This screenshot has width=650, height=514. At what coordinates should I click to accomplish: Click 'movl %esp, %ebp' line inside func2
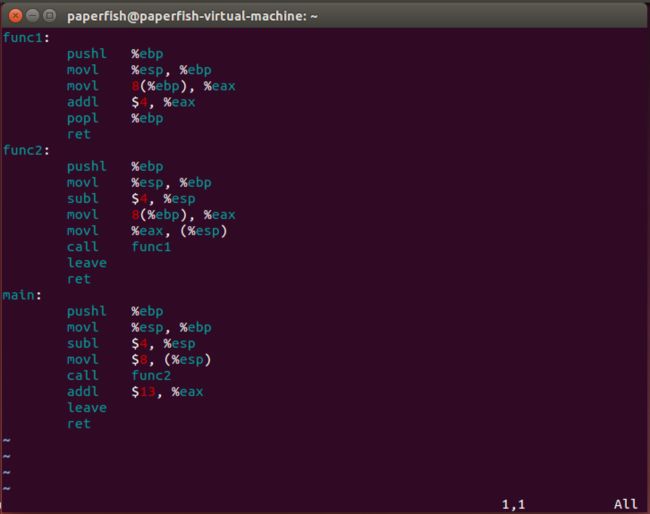point(139,183)
